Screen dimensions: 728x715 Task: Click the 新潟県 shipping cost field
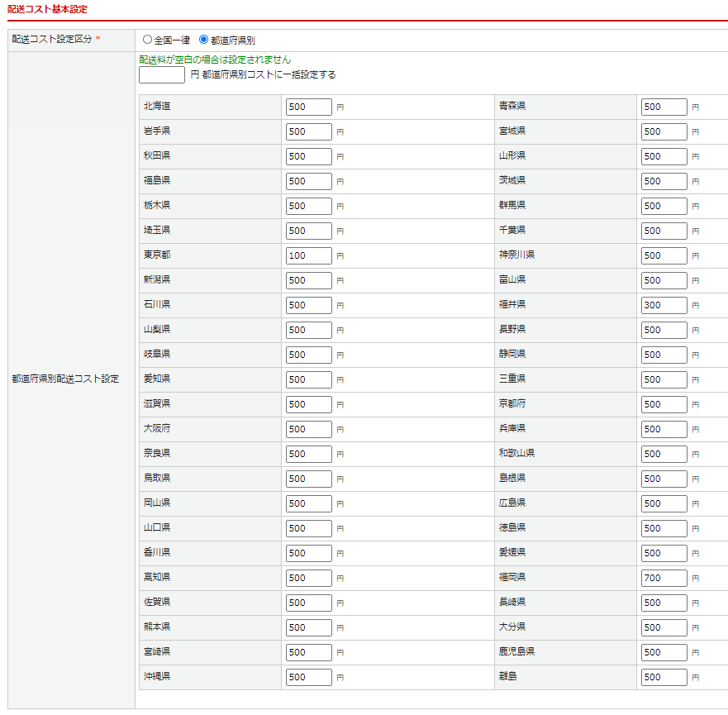click(x=309, y=280)
